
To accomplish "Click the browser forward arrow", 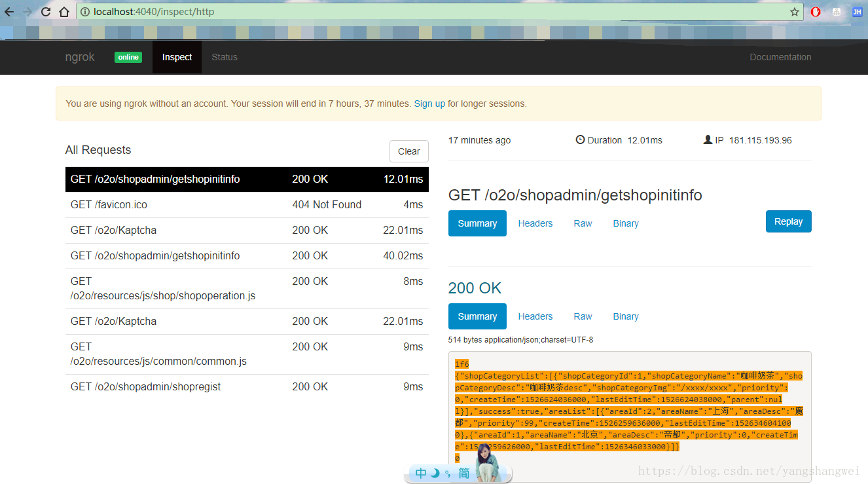I will pyautogui.click(x=27, y=12).
